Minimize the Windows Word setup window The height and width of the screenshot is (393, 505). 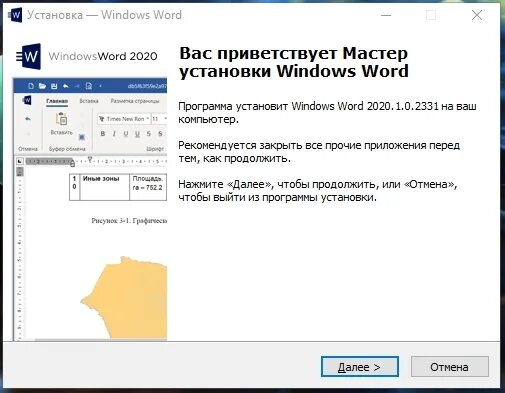tap(386, 15)
